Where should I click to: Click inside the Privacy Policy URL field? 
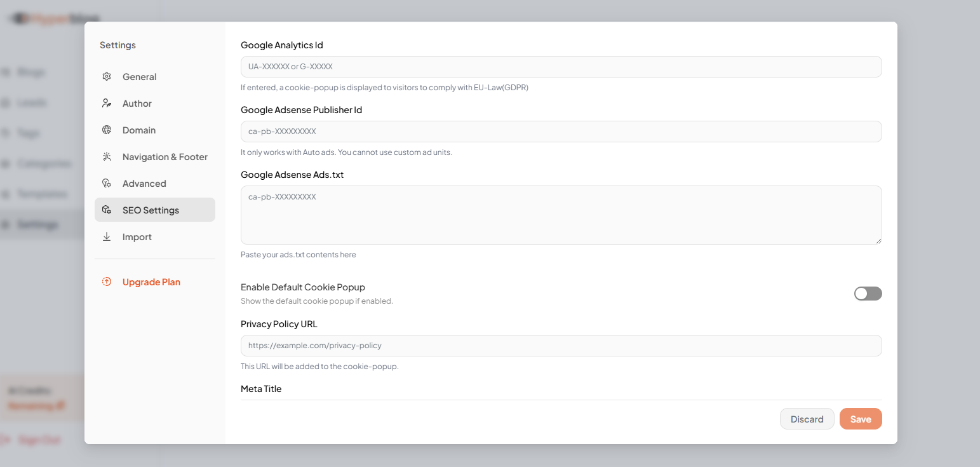point(560,345)
